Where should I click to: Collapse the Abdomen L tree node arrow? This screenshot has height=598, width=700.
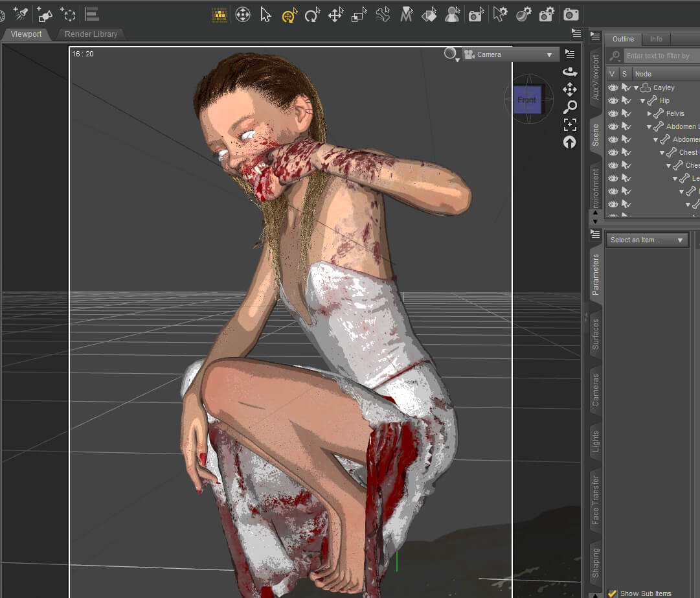tap(649, 127)
